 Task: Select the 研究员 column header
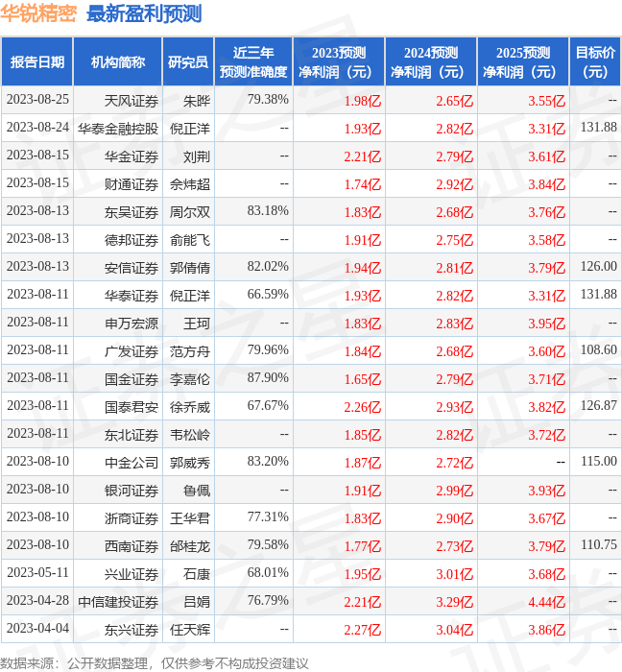(x=188, y=61)
